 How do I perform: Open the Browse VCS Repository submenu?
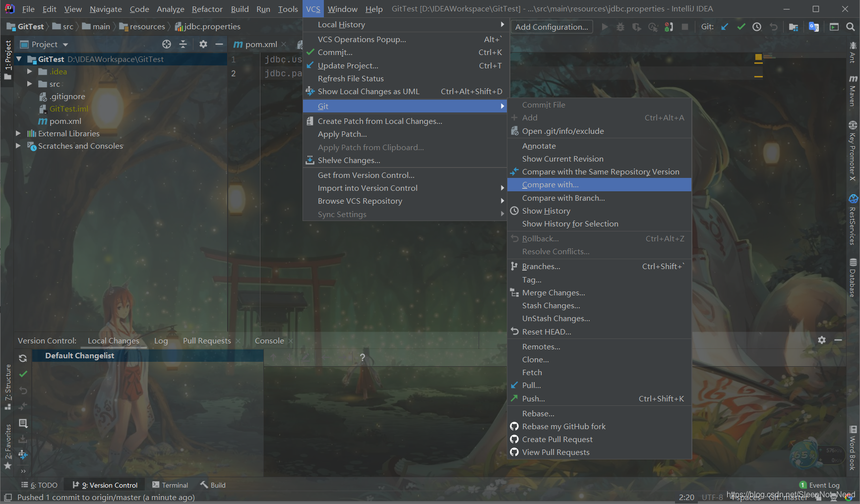pyautogui.click(x=404, y=201)
